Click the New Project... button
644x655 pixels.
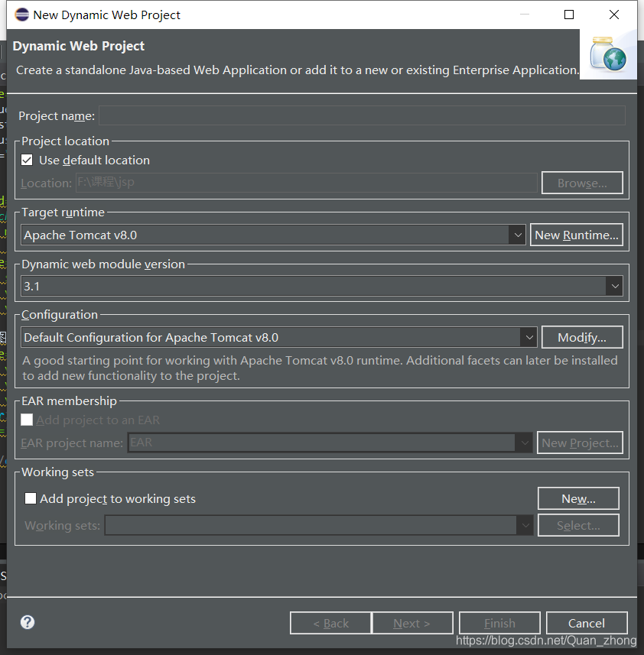(580, 443)
